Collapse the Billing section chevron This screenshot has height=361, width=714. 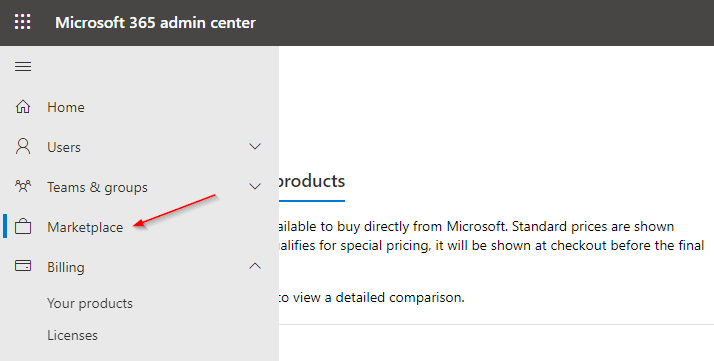[x=255, y=266]
